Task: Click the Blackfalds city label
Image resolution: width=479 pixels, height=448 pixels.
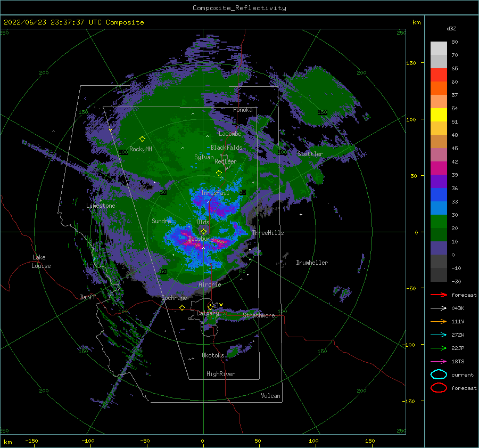Action: (x=226, y=148)
